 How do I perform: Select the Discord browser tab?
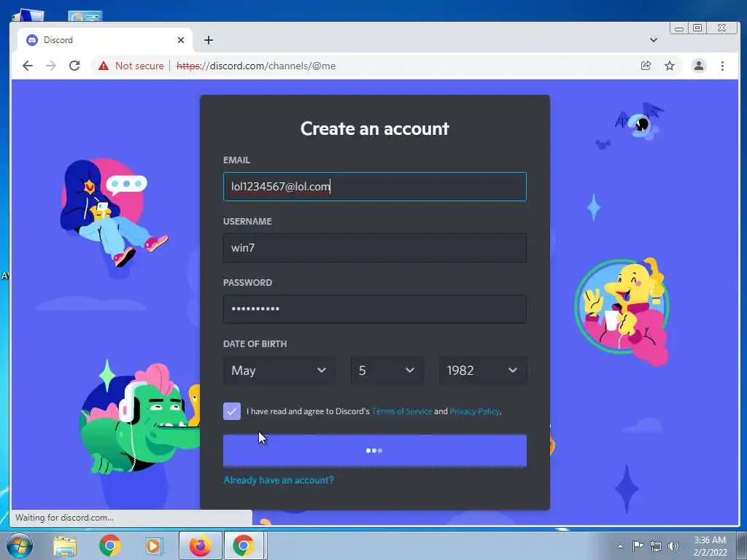pyautogui.click(x=105, y=40)
